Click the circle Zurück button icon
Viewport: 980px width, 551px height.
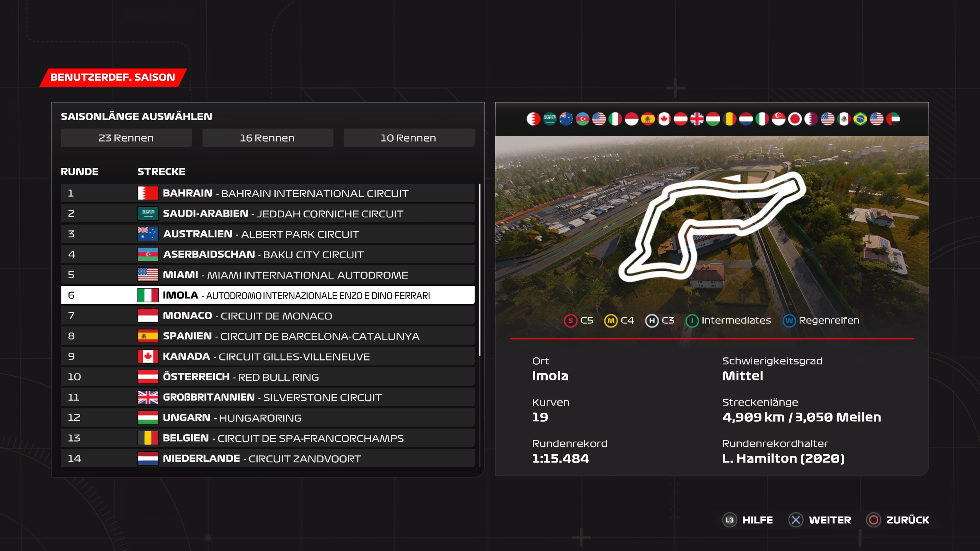click(x=874, y=520)
